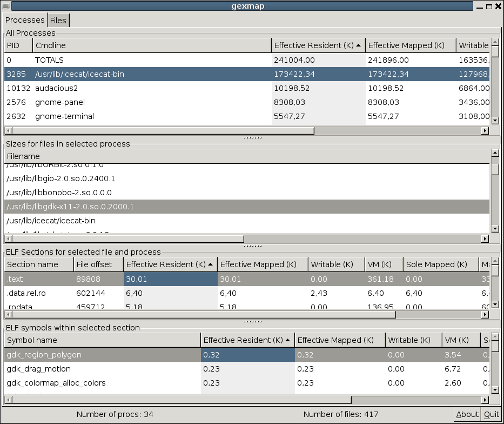Select /usr/lib/libbonobo-2.so.0.0.0 file
The width and height of the screenshot is (504, 424).
247,193
